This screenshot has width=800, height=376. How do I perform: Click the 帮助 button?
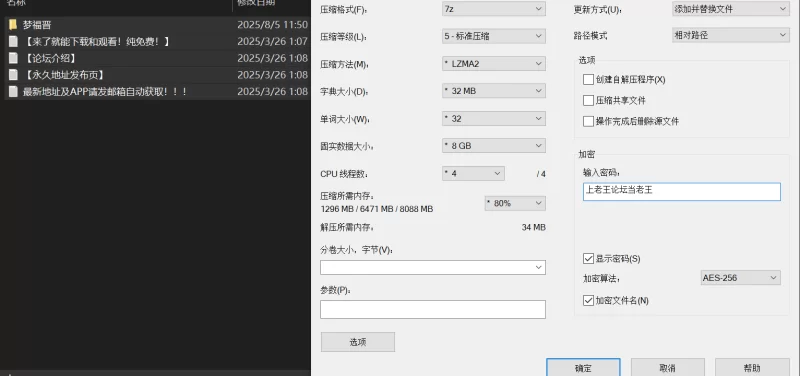coord(752,368)
